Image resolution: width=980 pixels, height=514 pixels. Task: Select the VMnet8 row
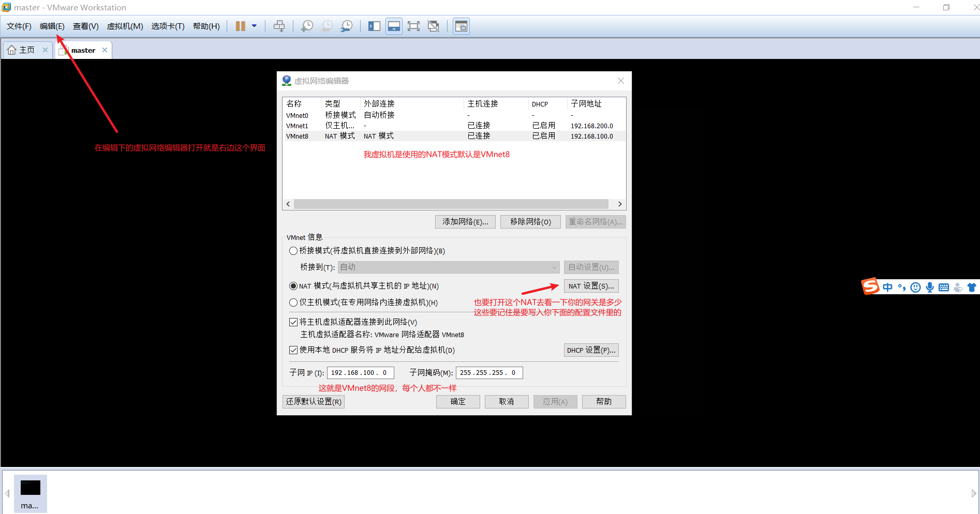[x=454, y=136]
